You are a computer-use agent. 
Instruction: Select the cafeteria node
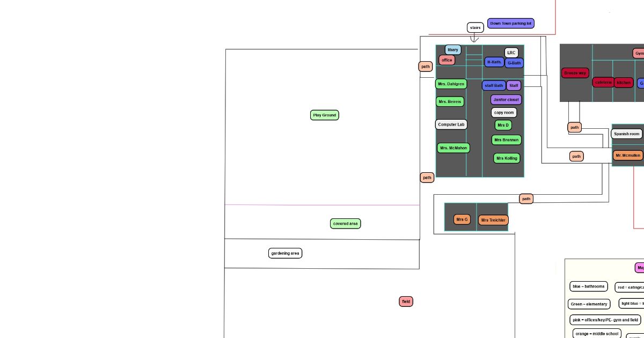(603, 83)
